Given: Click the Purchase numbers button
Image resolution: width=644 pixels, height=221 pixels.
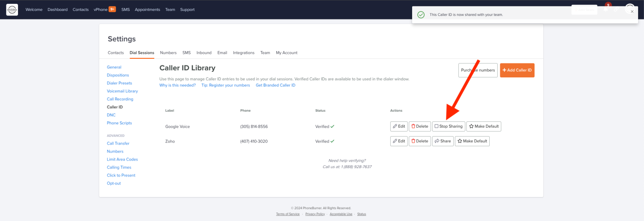Looking at the screenshot, I should click(478, 70).
